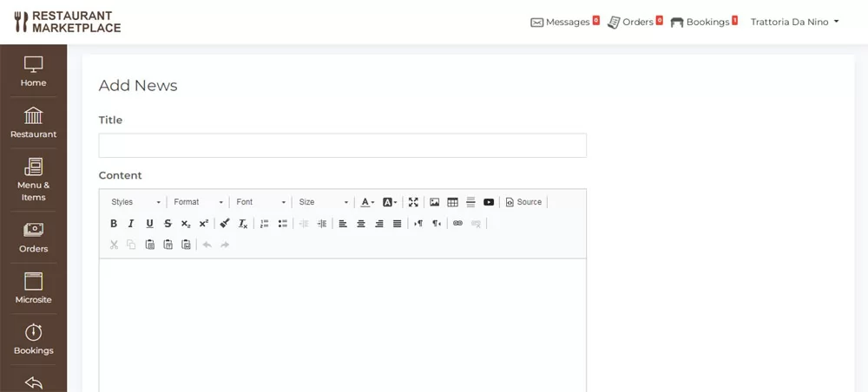This screenshot has width=868, height=392.
Task: Apply subscript formatting
Action: point(186,224)
